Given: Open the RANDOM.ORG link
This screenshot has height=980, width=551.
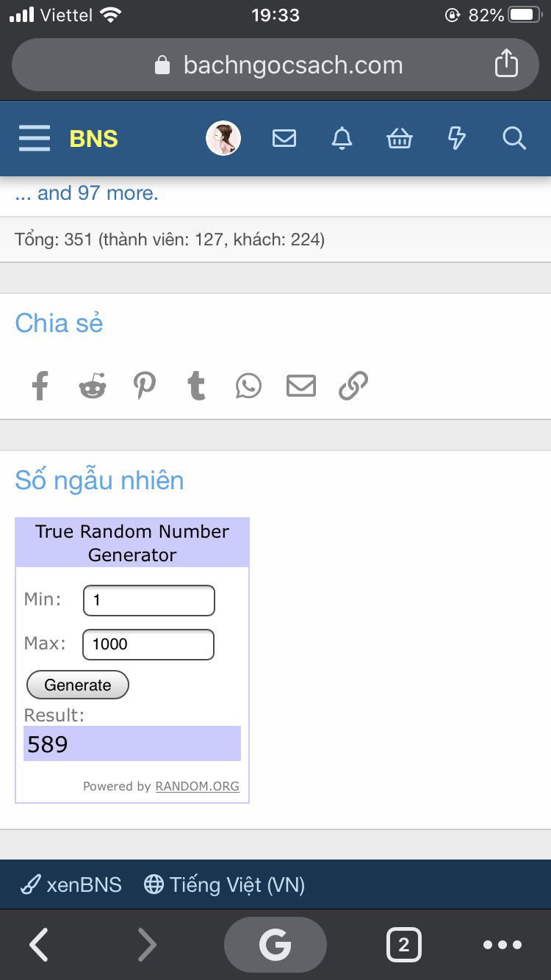Looking at the screenshot, I should point(197,786).
